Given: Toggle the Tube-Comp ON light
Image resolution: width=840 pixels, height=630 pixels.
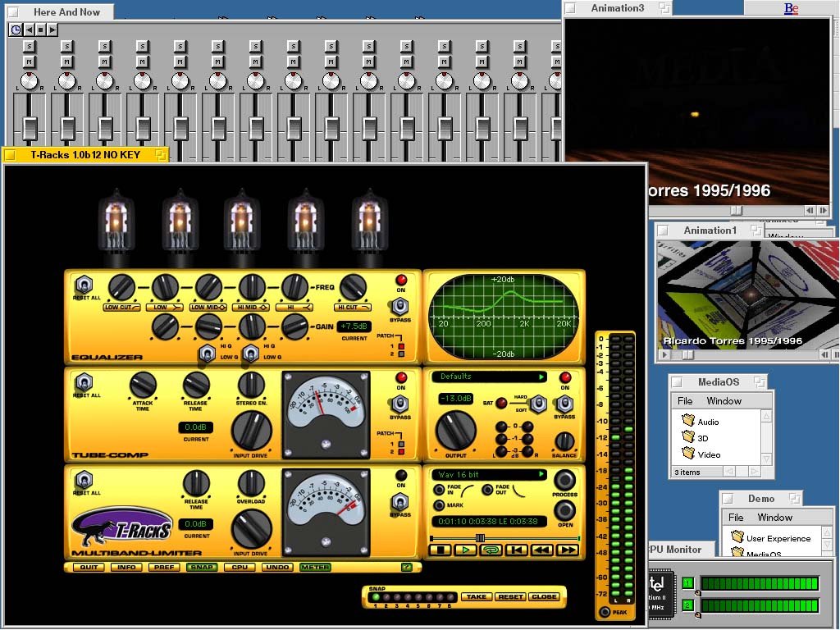Looking at the screenshot, I should [400, 377].
